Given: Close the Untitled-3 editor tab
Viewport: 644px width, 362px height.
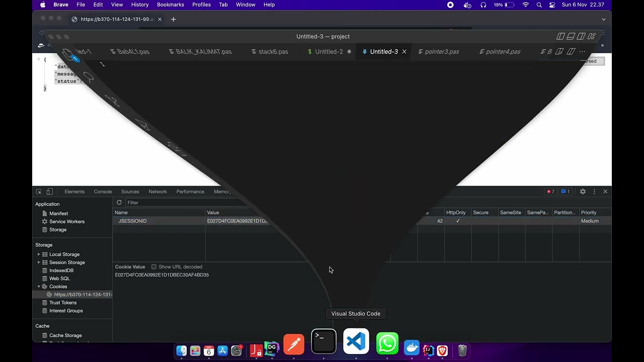Looking at the screenshot, I should click(404, 52).
